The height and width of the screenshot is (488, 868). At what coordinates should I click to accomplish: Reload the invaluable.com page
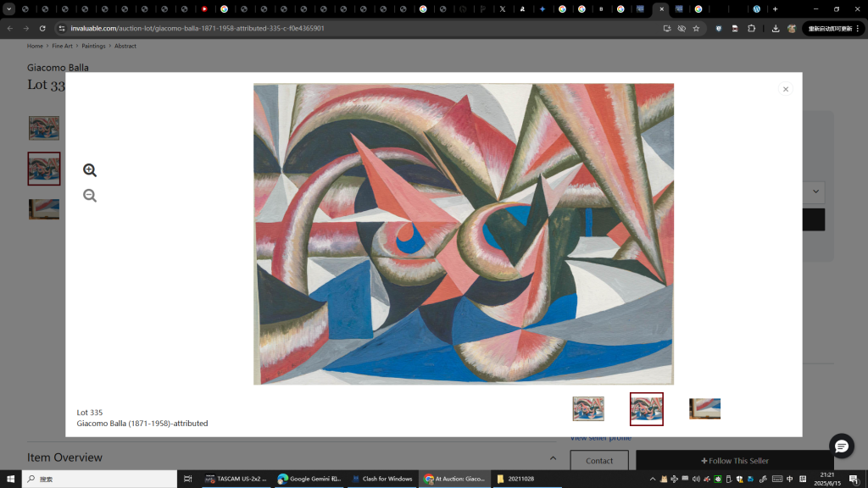42,28
